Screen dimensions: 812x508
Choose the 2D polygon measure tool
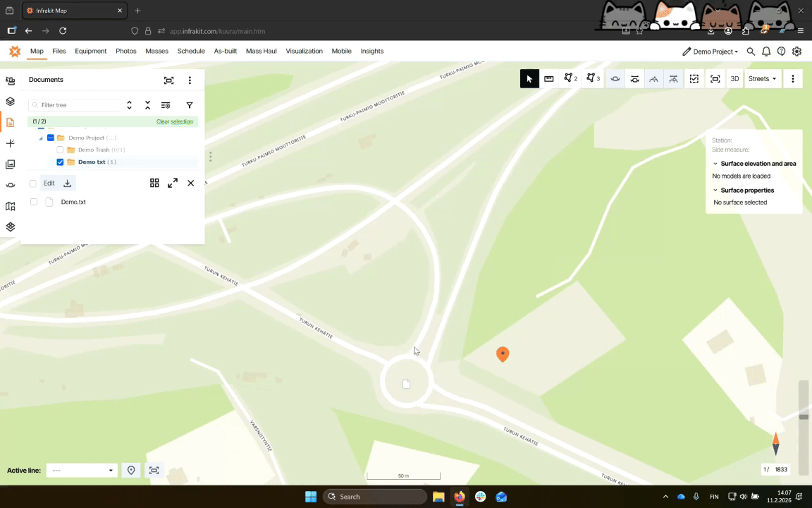pos(571,79)
